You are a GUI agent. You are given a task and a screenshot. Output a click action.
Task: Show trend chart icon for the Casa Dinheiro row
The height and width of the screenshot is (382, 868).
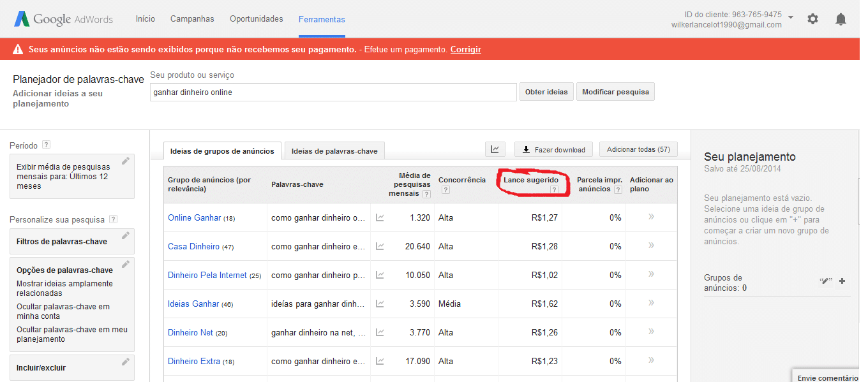point(380,246)
